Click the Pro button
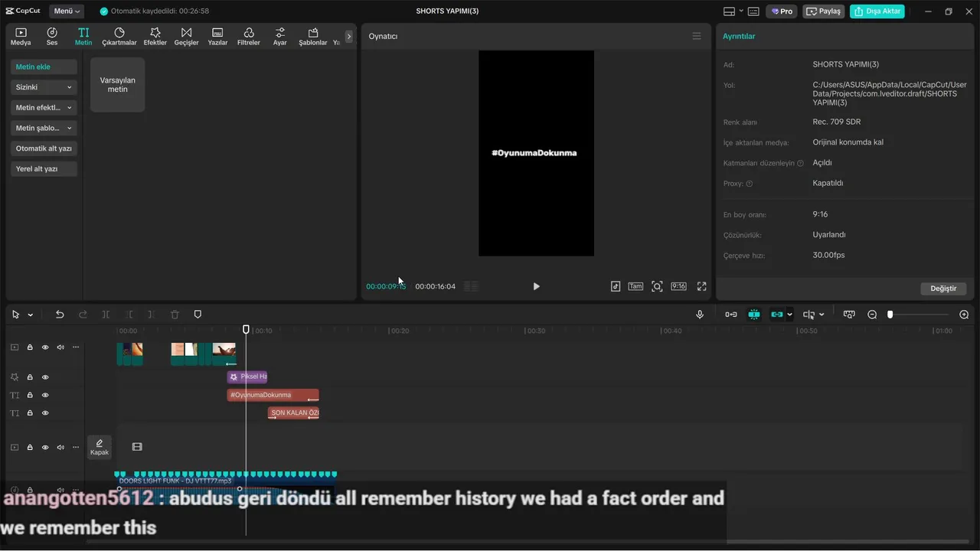 pyautogui.click(x=782, y=11)
